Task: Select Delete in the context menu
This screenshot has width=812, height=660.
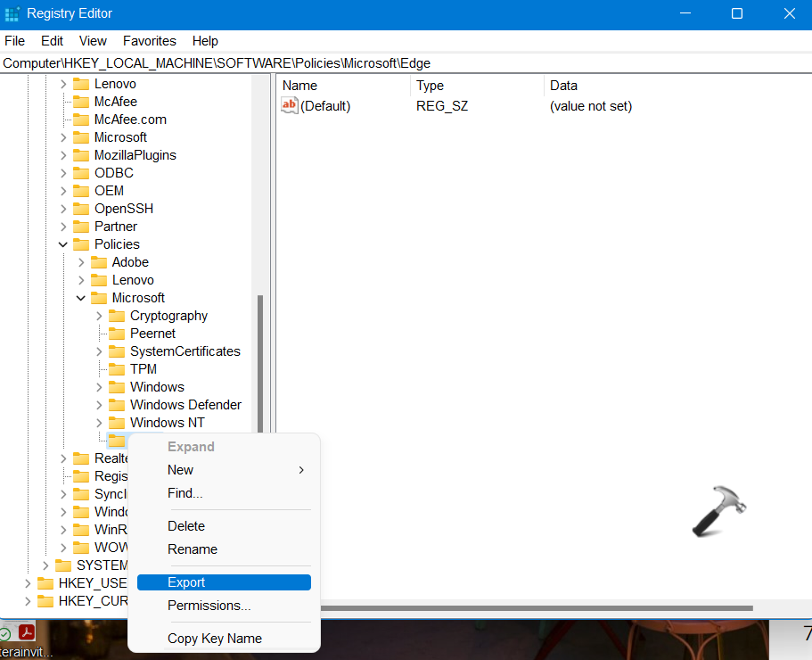Action: pyautogui.click(x=186, y=525)
